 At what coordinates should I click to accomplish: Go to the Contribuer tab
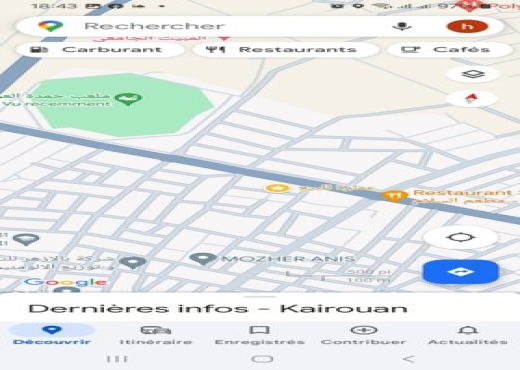[364, 335]
